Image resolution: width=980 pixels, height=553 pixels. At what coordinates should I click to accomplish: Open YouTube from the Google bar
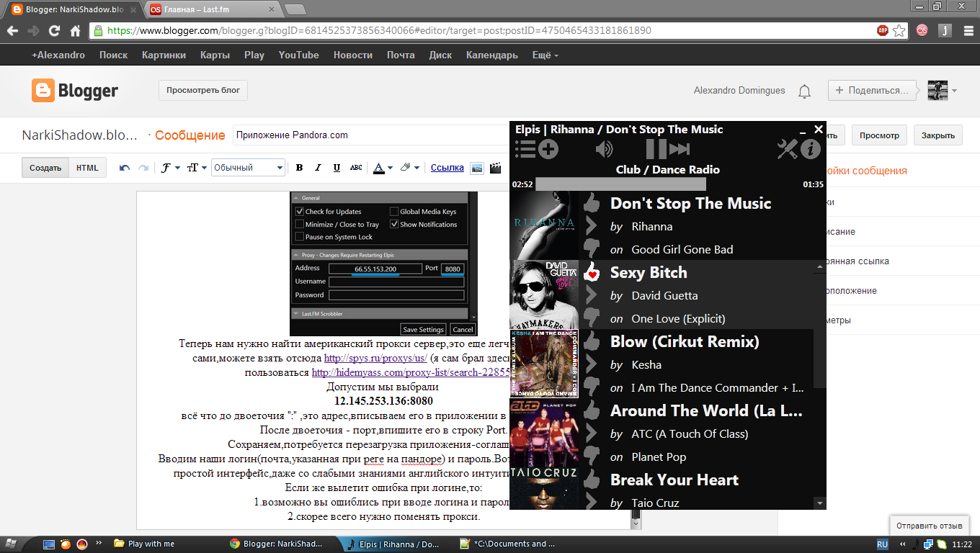(299, 55)
